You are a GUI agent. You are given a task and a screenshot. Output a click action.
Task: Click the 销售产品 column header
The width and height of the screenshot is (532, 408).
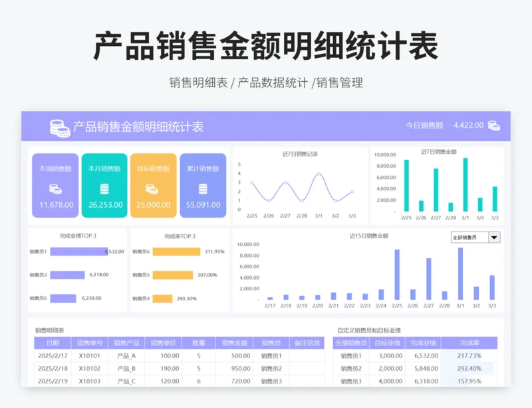click(126, 343)
